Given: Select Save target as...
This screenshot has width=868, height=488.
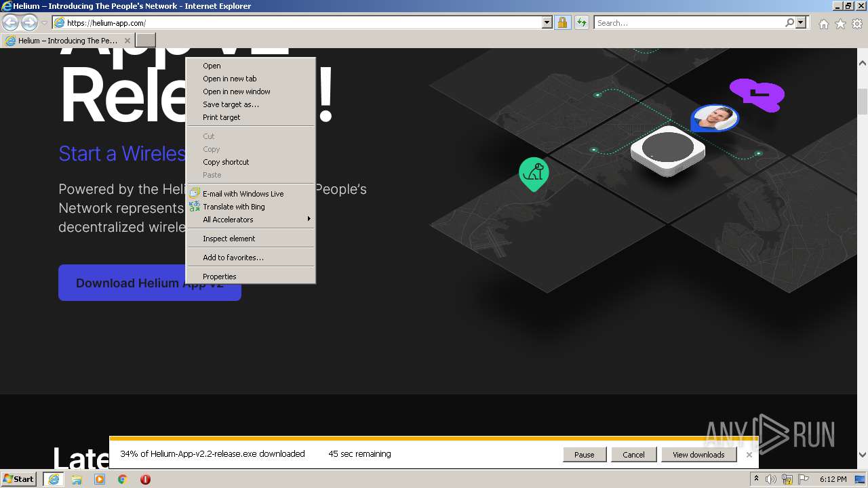Looking at the screenshot, I should point(251,104).
